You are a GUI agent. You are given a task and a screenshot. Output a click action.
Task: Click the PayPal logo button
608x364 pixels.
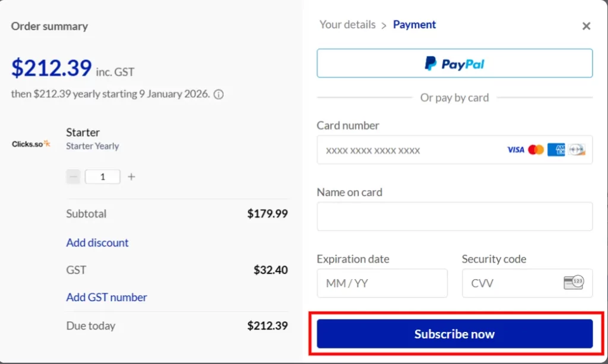point(454,63)
